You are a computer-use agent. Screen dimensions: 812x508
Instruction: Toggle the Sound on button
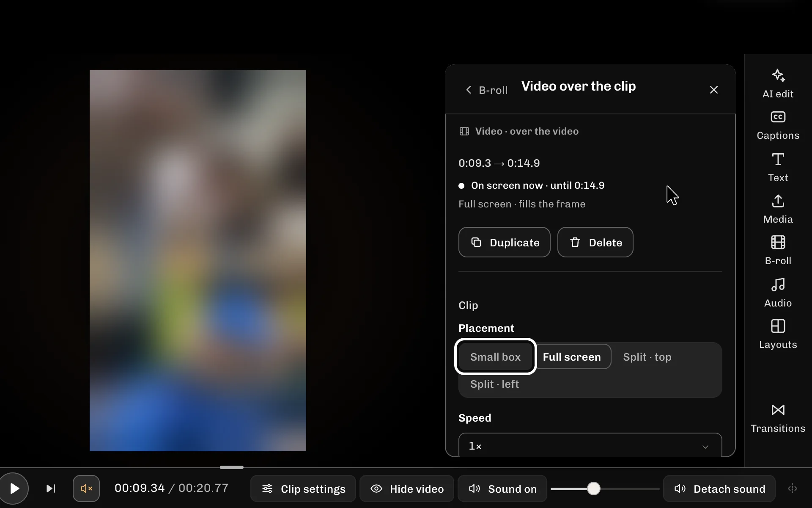click(x=502, y=489)
